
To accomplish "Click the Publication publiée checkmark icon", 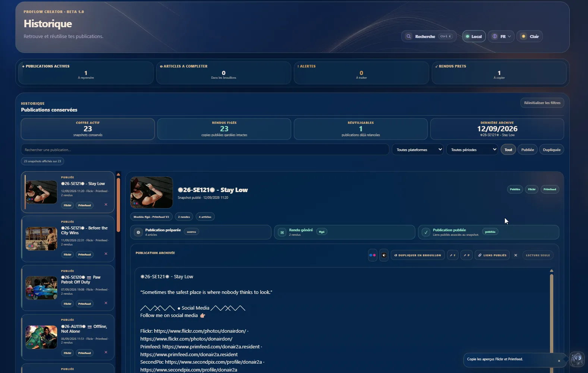I will pyautogui.click(x=426, y=232).
